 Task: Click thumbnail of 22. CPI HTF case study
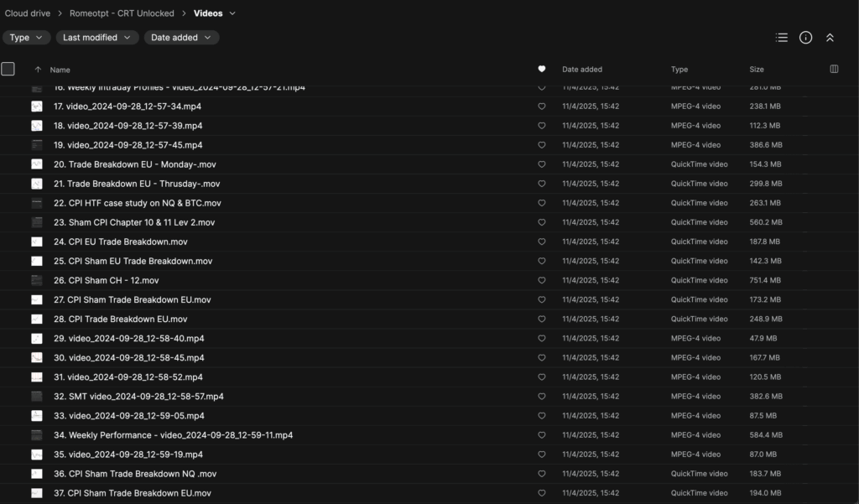[37, 203]
